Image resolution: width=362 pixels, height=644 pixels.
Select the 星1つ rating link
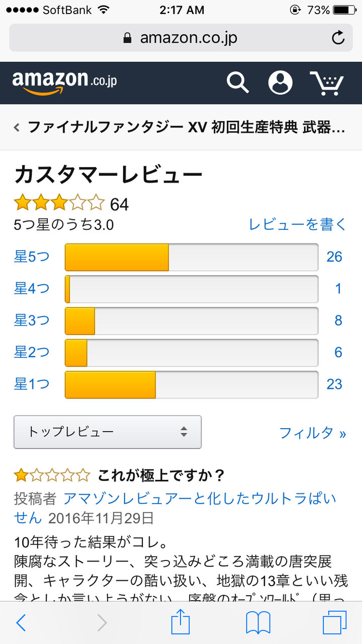[x=32, y=384]
